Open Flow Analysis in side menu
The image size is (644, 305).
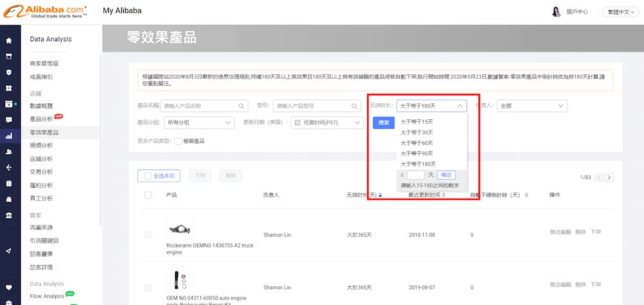(47, 297)
